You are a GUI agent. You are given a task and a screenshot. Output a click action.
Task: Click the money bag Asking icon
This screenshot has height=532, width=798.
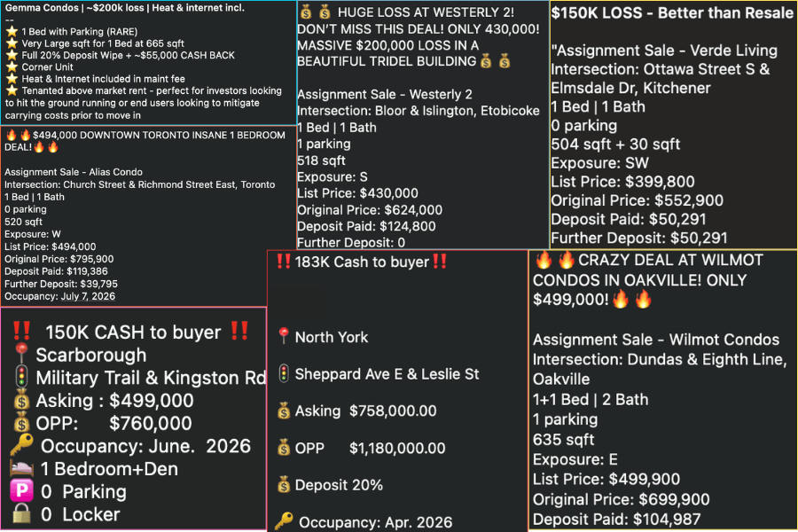point(282,411)
